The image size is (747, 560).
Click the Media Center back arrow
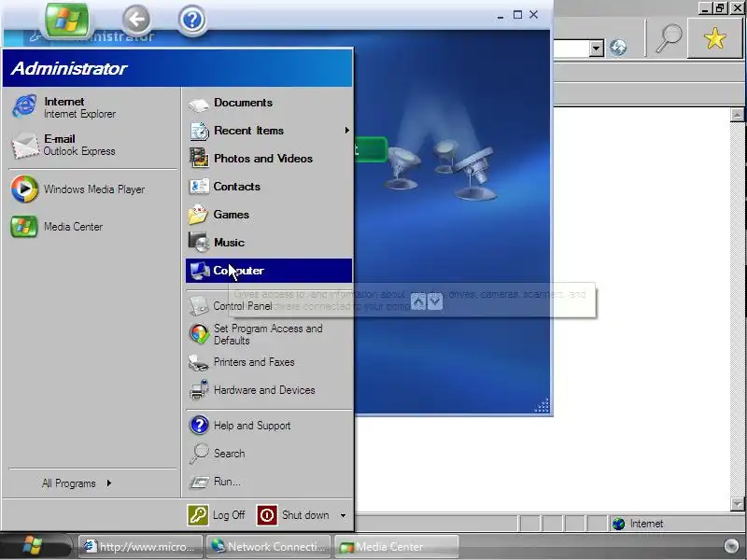point(136,20)
